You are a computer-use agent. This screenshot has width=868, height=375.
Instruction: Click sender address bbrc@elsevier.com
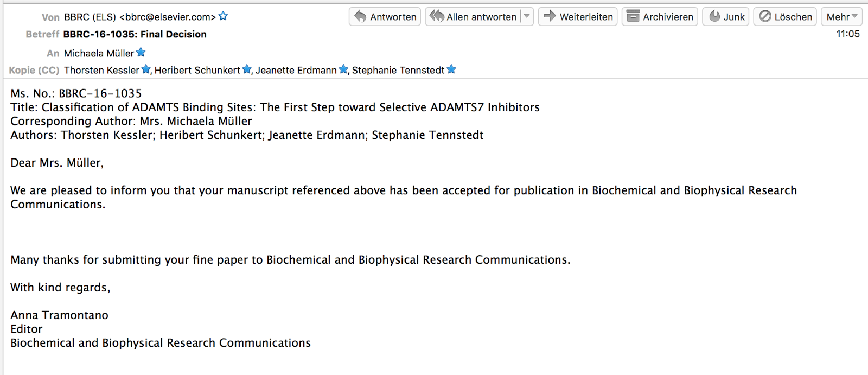tap(167, 17)
